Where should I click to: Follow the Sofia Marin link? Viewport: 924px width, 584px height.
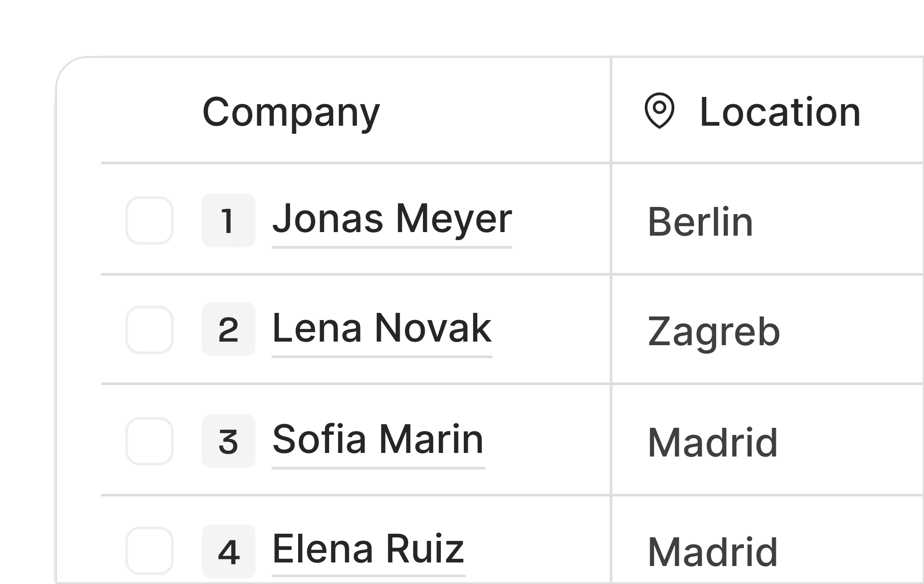click(x=378, y=440)
